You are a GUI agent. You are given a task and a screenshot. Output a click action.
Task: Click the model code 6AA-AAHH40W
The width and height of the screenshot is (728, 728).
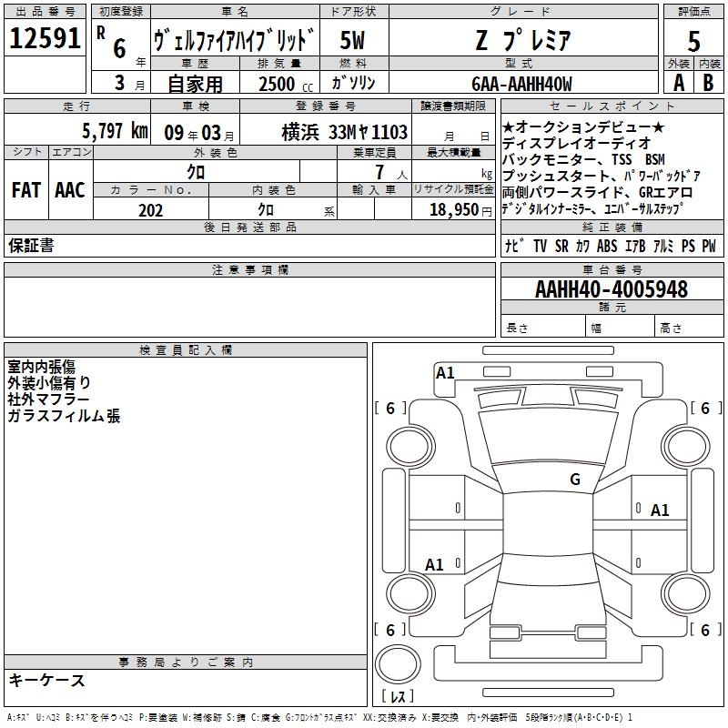[521, 84]
